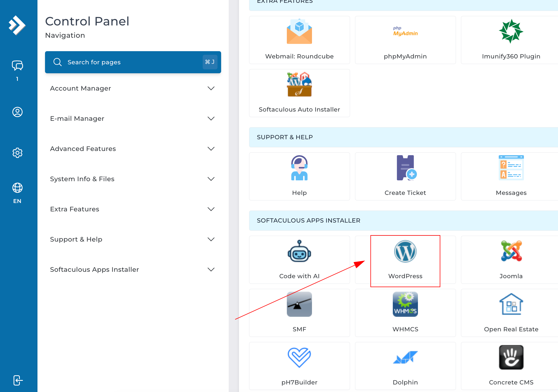Expand the E-mail Manager chevron
This screenshot has width=558, height=392.
pos(211,119)
